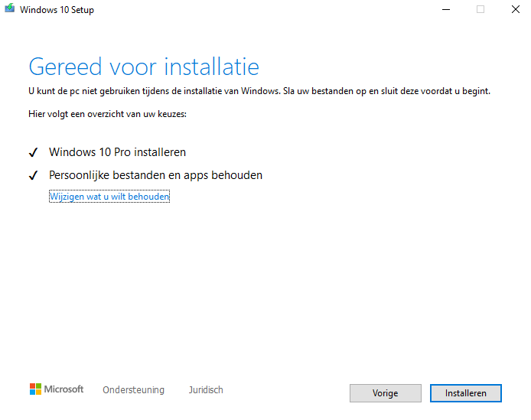
Task: Click the checkmark beside Windows 10 Pro installeren
Action: pyautogui.click(x=33, y=153)
